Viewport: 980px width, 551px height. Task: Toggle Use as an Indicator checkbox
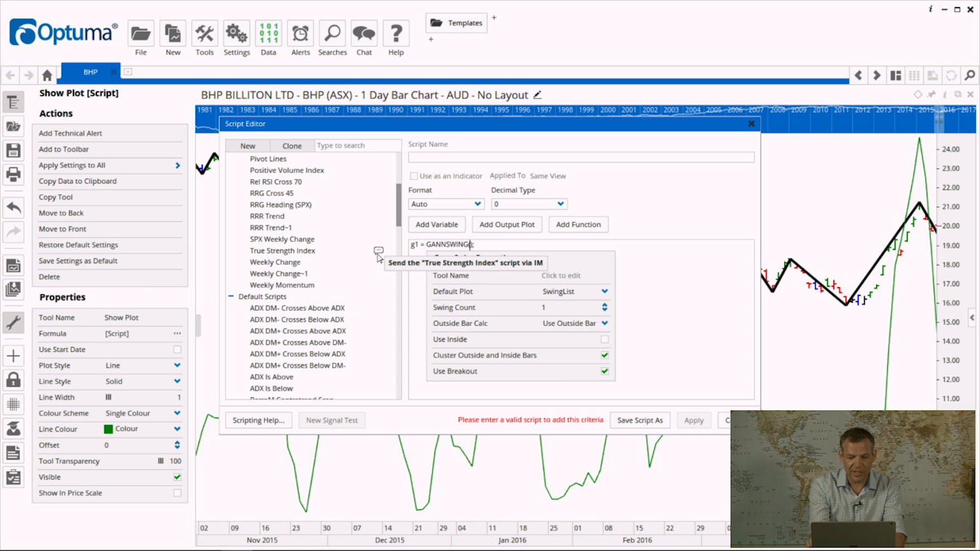pyautogui.click(x=414, y=176)
